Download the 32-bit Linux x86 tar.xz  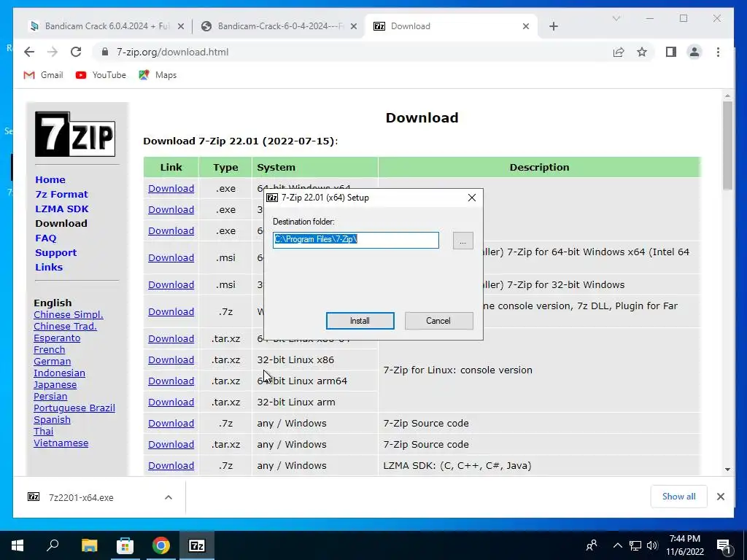point(171,360)
